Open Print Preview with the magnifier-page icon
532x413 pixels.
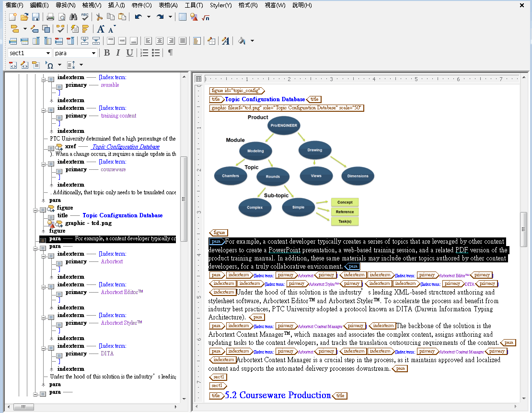62,17
